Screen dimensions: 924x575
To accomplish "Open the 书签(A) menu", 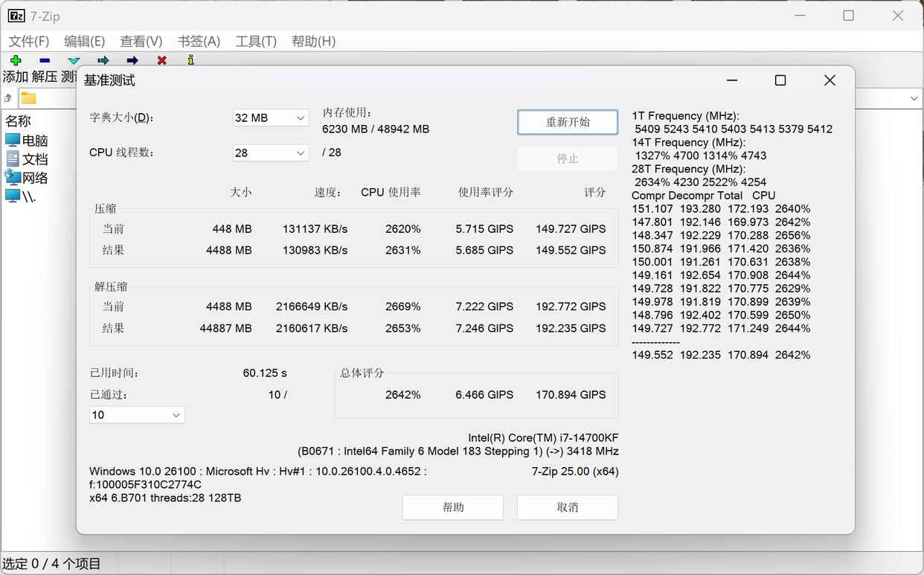I will click(x=199, y=42).
